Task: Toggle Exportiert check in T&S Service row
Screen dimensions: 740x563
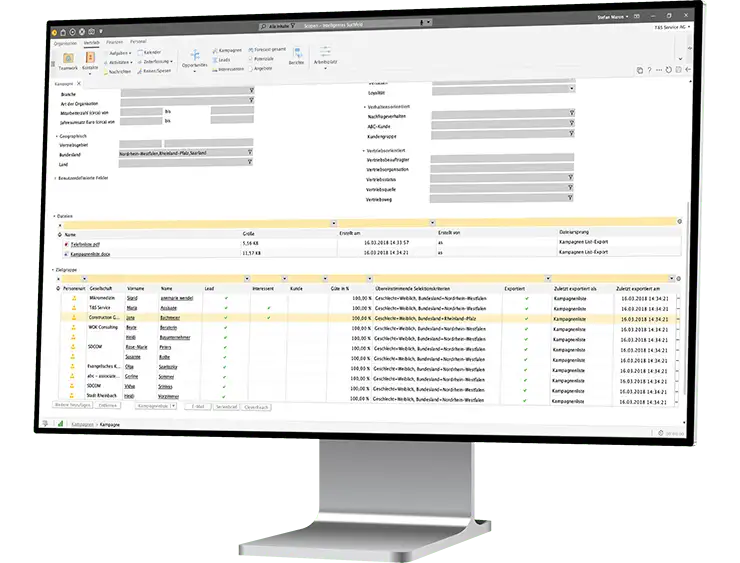Action: point(526,309)
